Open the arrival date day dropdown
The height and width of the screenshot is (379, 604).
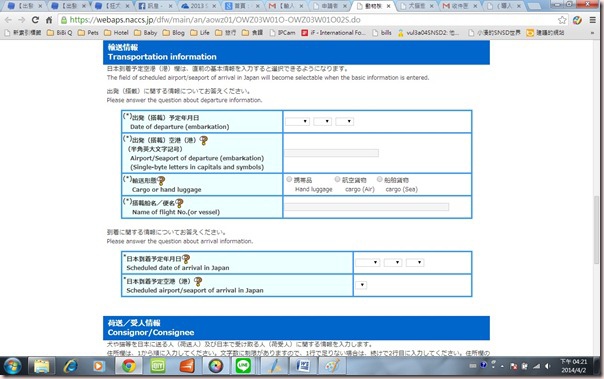pos(415,263)
